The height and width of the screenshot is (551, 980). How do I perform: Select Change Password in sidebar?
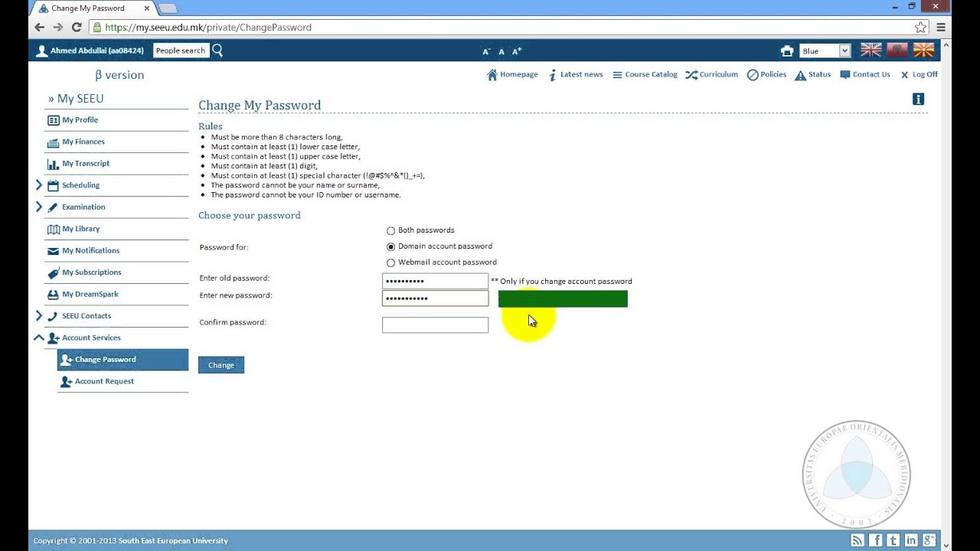point(122,360)
